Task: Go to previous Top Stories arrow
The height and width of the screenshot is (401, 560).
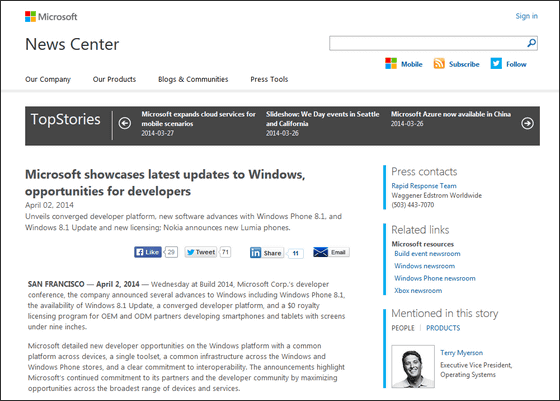Action: point(125,123)
